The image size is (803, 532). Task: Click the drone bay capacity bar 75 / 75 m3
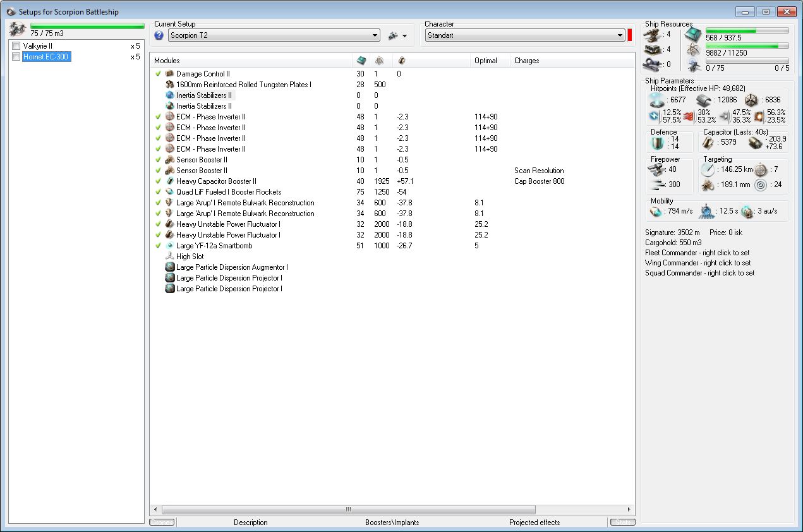click(87, 27)
